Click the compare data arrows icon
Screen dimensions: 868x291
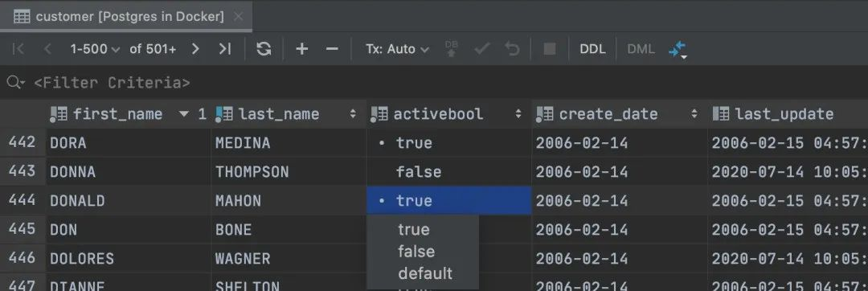coord(678,50)
